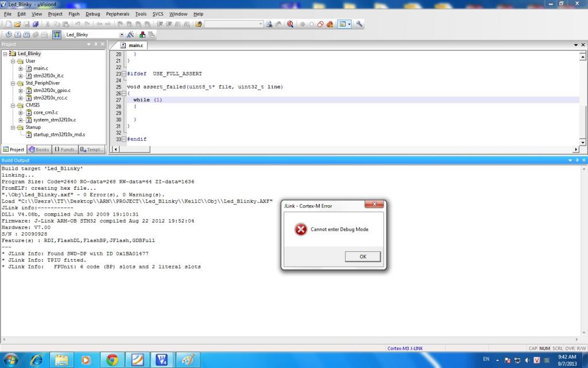Expand the main.c tree node

click(x=21, y=69)
